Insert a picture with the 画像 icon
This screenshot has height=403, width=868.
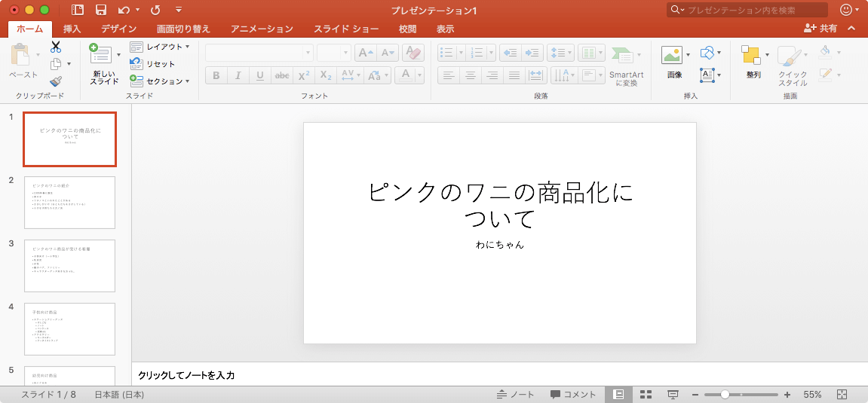[674, 61]
